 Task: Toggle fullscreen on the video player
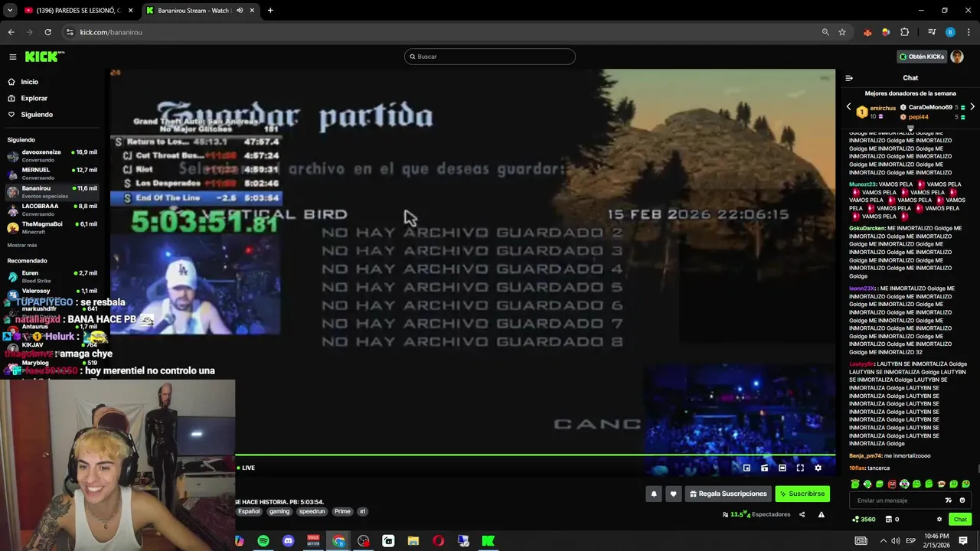pyautogui.click(x=800, y=468)
